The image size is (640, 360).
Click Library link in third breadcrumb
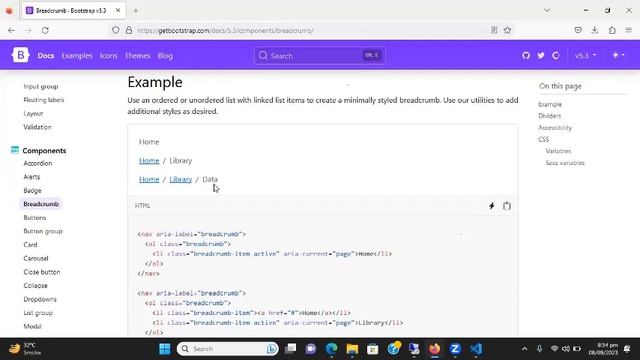pos(180,179)
